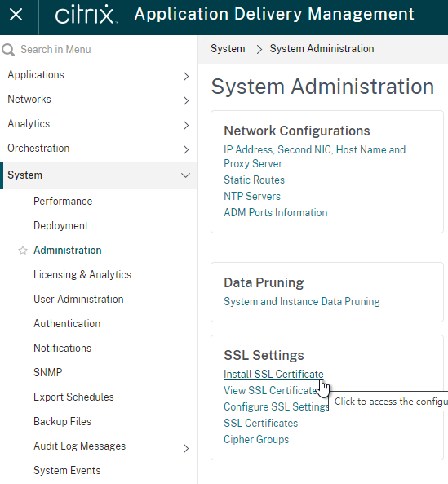Go to Performance under System
Viewport: 448px width, 484px height.
click(x=63, y=202)
